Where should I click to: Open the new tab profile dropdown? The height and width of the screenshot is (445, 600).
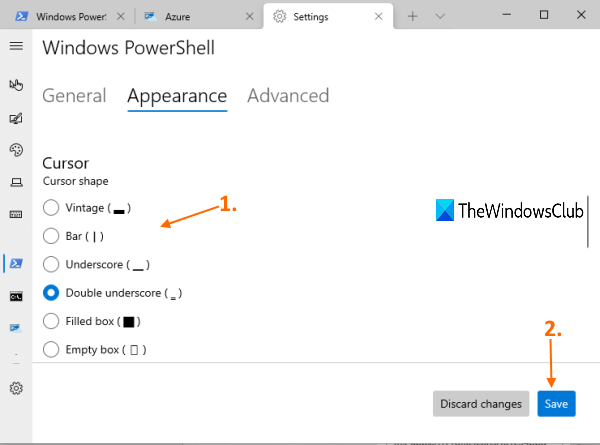[x=440, y=16]
